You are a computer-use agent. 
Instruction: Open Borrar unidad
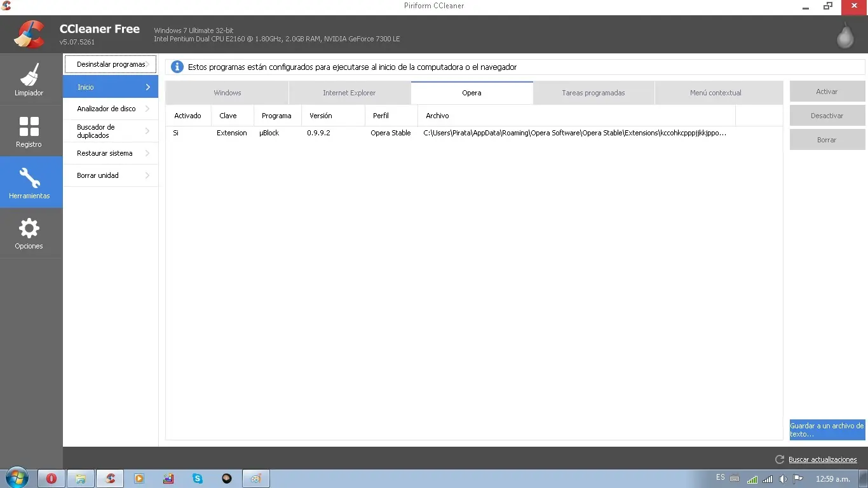pyautogui.click(x=111, y=175)
